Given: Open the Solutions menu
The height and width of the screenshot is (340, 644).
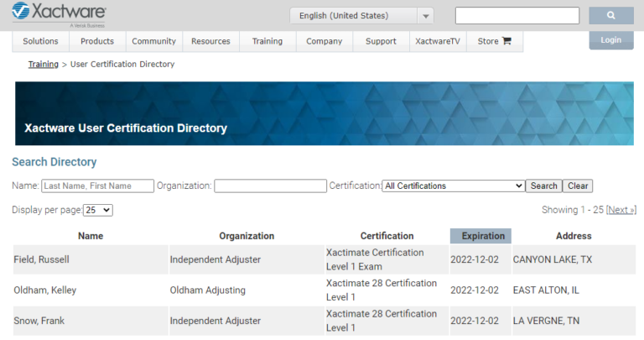Looking at the screenshot, I should click(40, 41).
